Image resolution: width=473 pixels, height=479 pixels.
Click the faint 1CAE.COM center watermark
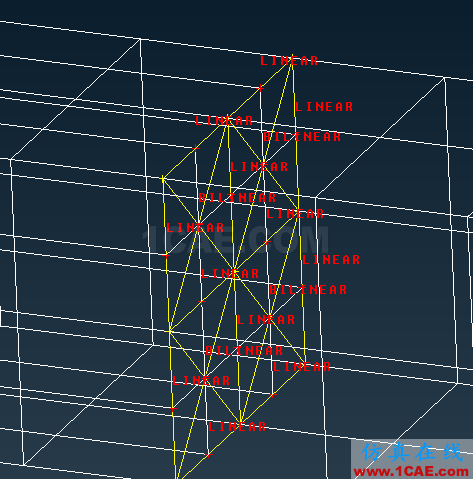pos(235,239)
